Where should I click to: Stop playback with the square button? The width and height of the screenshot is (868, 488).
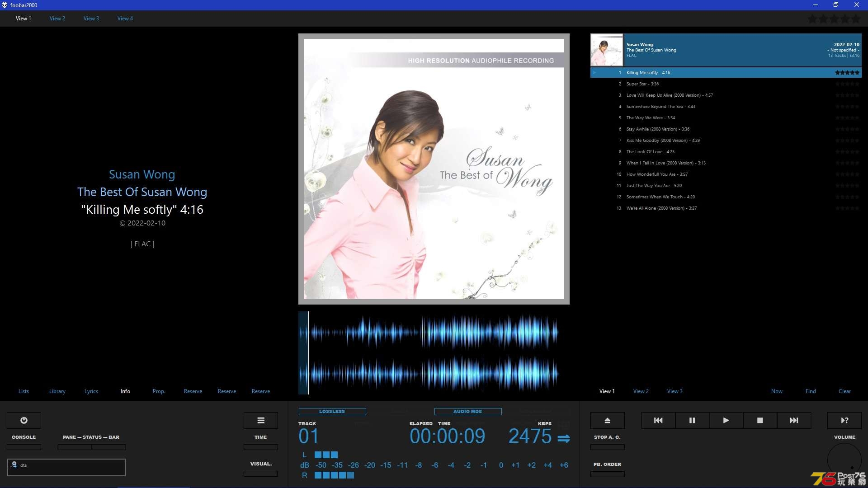760,420
